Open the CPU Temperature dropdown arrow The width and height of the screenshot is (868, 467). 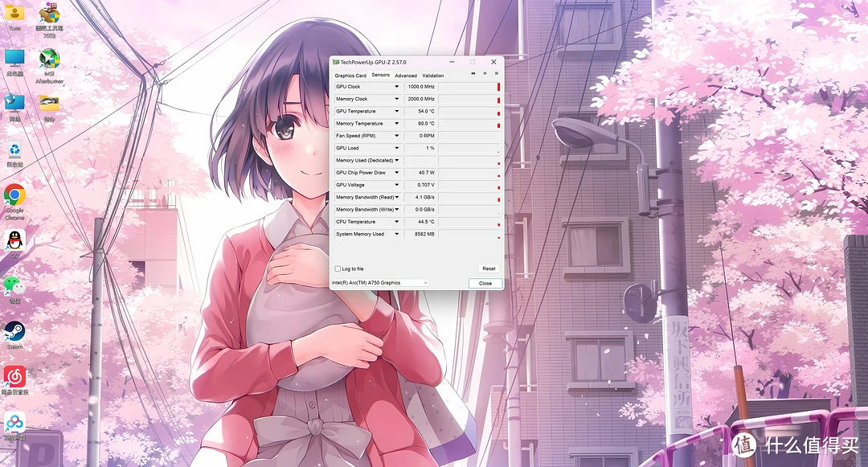point(396,222)
